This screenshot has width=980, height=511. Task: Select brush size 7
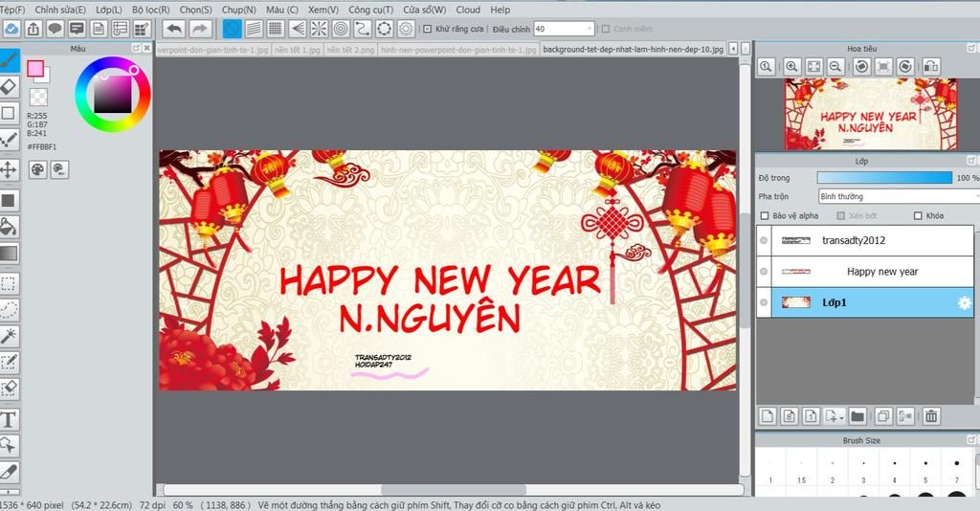(956, 470)
